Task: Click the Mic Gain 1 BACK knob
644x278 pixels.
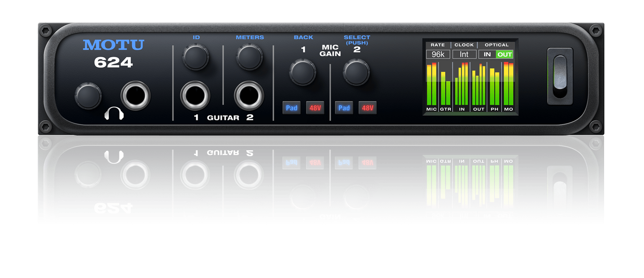Action: pos(303,72)
